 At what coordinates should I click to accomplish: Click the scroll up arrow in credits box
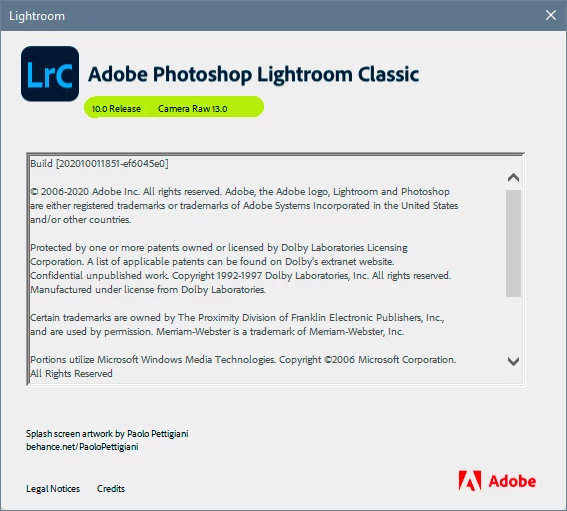tap(513, 178)
